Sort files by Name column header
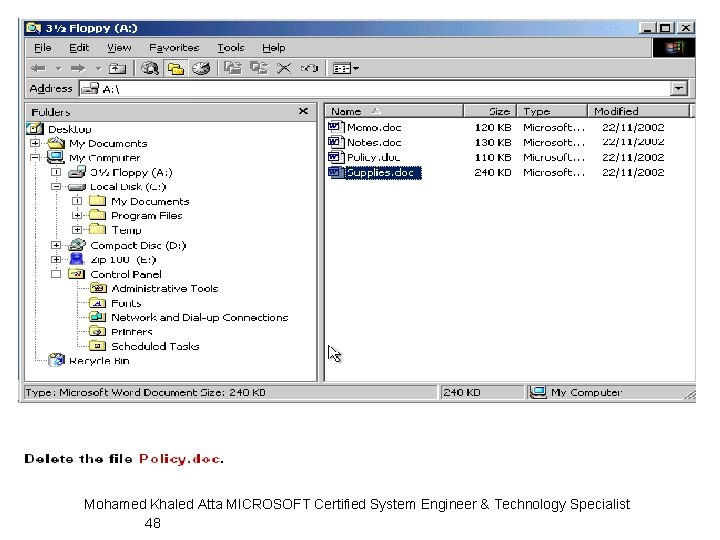 tap(394, 111)
